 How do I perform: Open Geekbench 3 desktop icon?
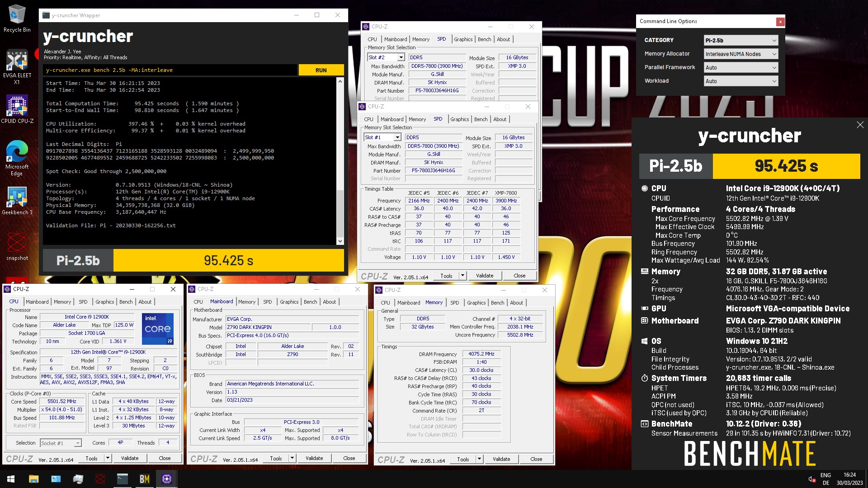click(x=17, y=200)
